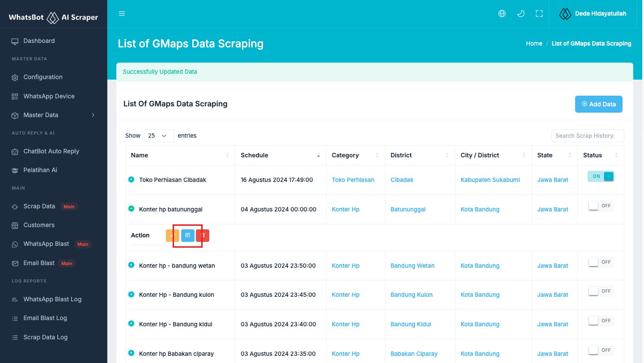
Task: Expand row details for Konter Hp - Bandung kidul
Action: [131, 324]
